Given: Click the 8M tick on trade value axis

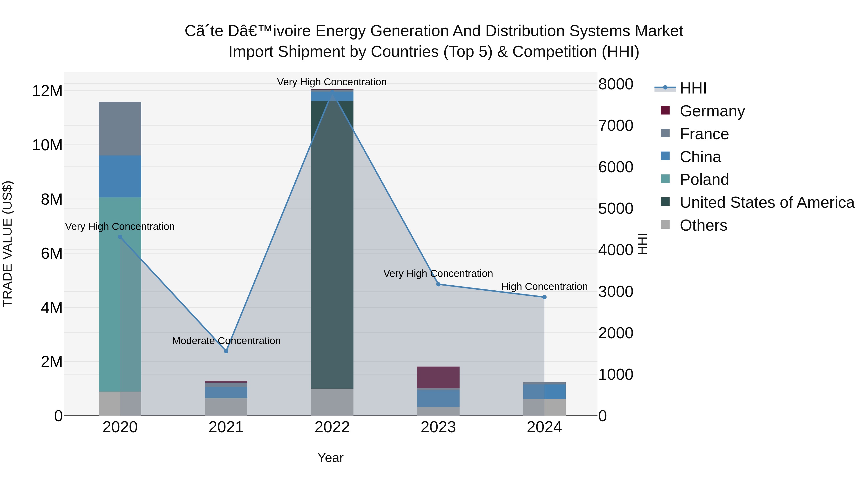Looking at the screenshot, I should point(52,199).
